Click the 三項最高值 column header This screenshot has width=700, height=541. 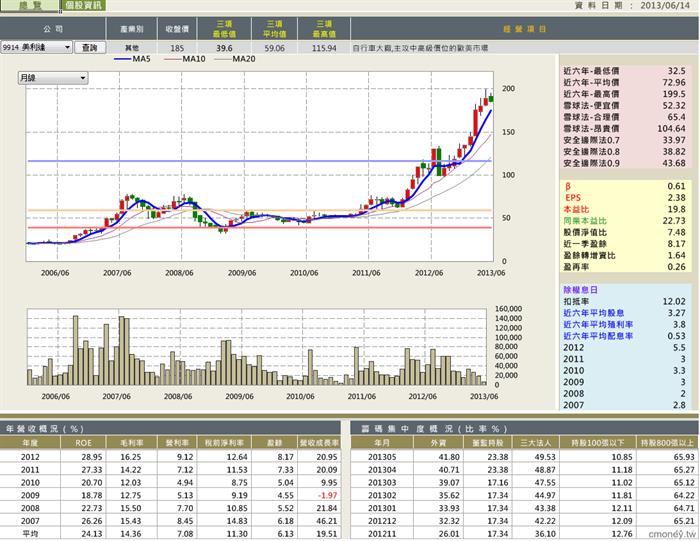(324, 29)
